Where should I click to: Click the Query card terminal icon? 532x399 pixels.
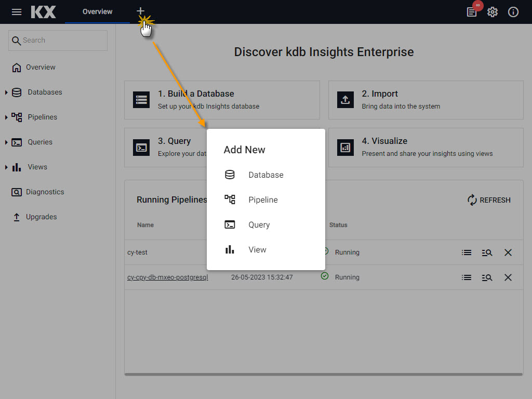pos(141,147)
